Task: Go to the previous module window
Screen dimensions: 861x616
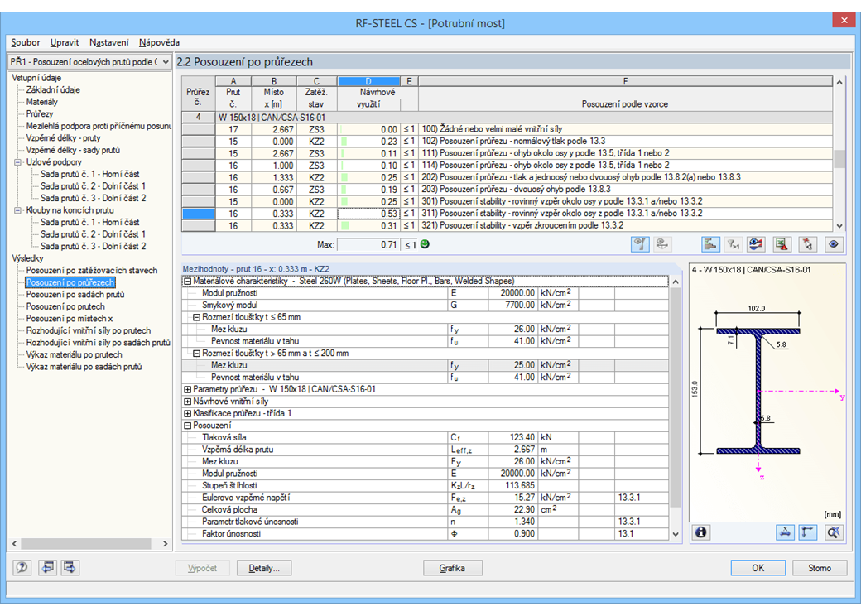Action: click(48, 567)
